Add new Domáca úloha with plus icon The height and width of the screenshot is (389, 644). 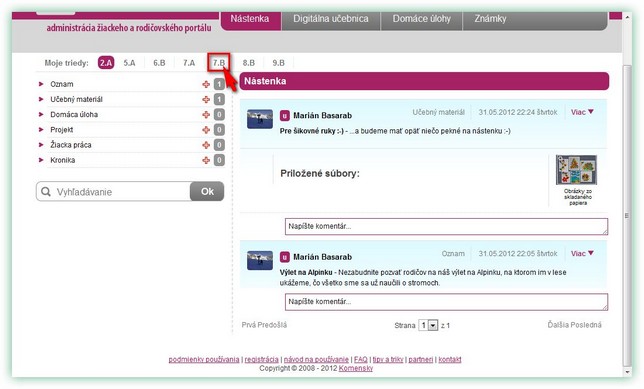click(x=206, y=115)
